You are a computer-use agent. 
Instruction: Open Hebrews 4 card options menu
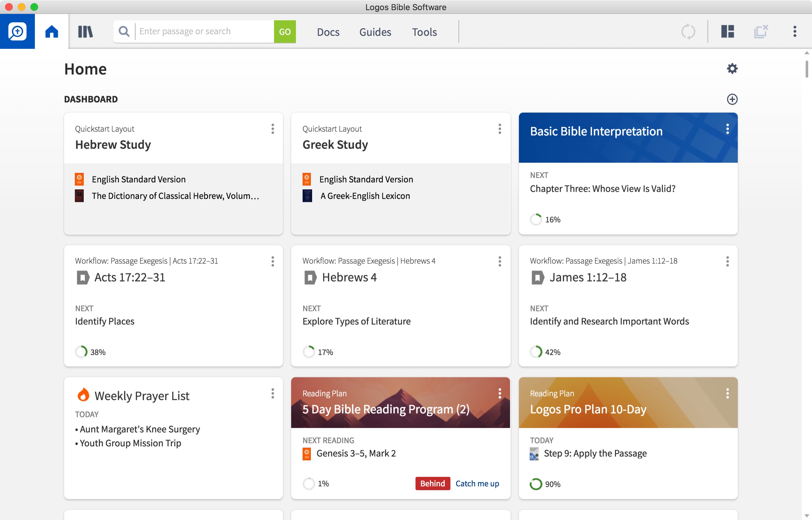coord(500,261)
